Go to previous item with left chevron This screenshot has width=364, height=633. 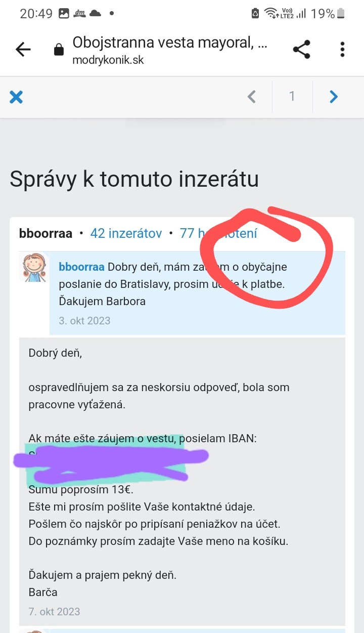[251, 96]
